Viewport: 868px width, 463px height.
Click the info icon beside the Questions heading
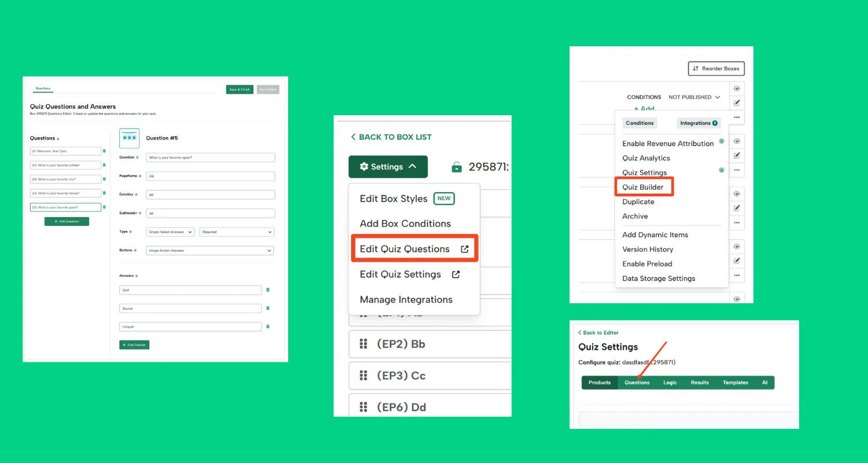[x=58, y=139]
